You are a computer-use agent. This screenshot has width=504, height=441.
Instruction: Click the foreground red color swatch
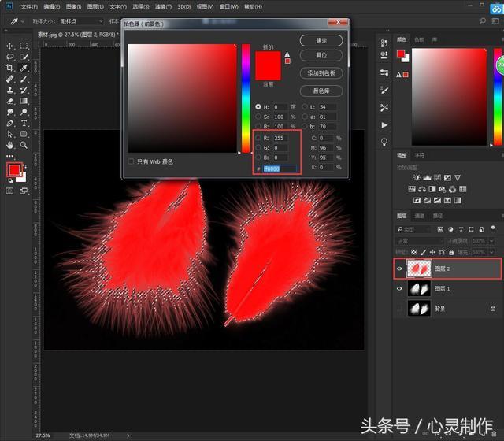pos(14,170)
